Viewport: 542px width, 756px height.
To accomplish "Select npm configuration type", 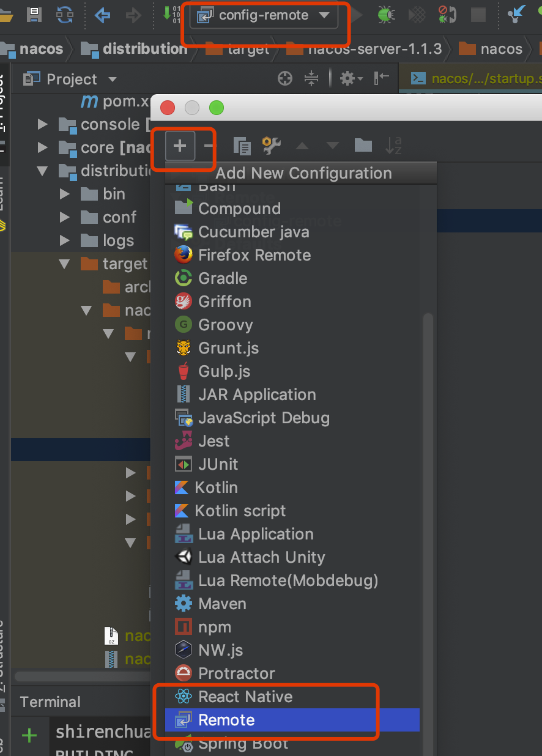I will 292,627.
